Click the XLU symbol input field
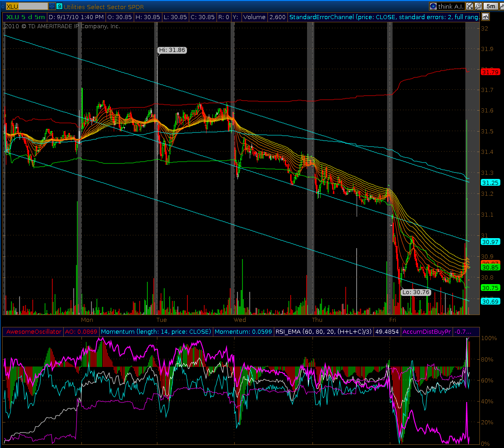 [x=26, y=6]
